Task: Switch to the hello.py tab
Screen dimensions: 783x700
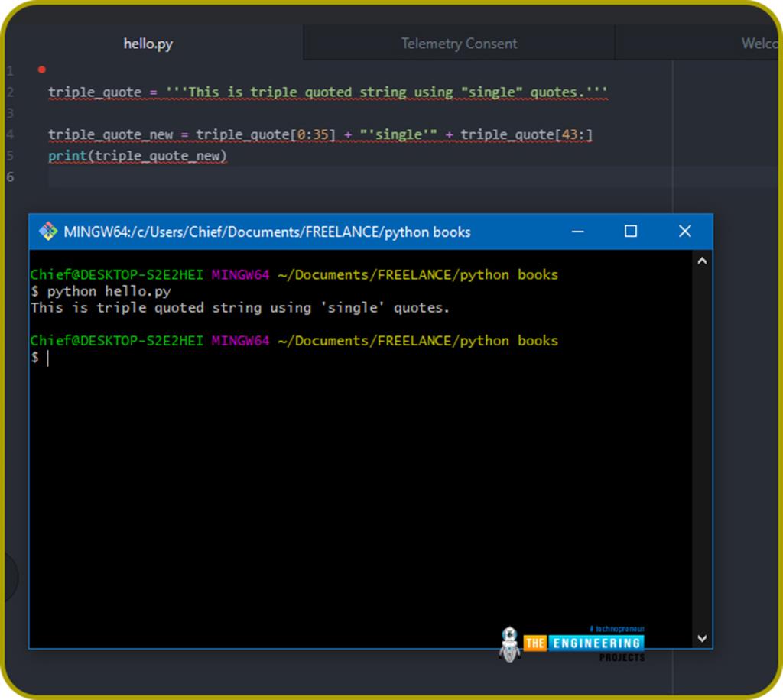Action: 148,44
